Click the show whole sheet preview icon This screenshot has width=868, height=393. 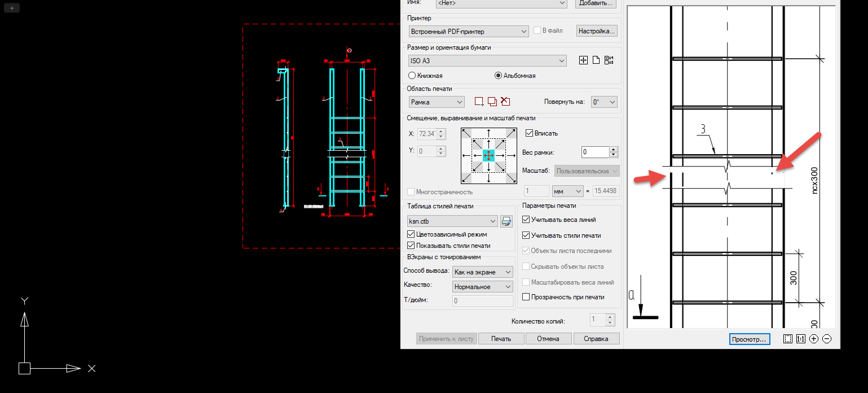[x=788, y=339]
